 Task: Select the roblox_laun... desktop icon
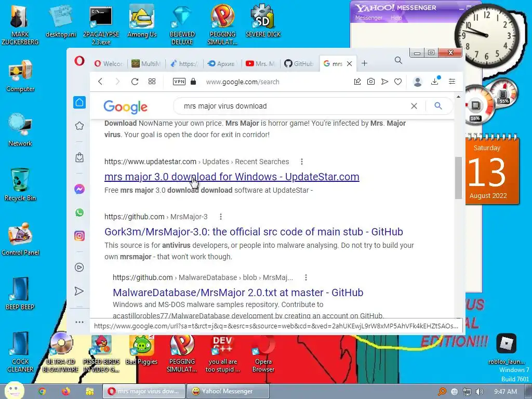506,349
